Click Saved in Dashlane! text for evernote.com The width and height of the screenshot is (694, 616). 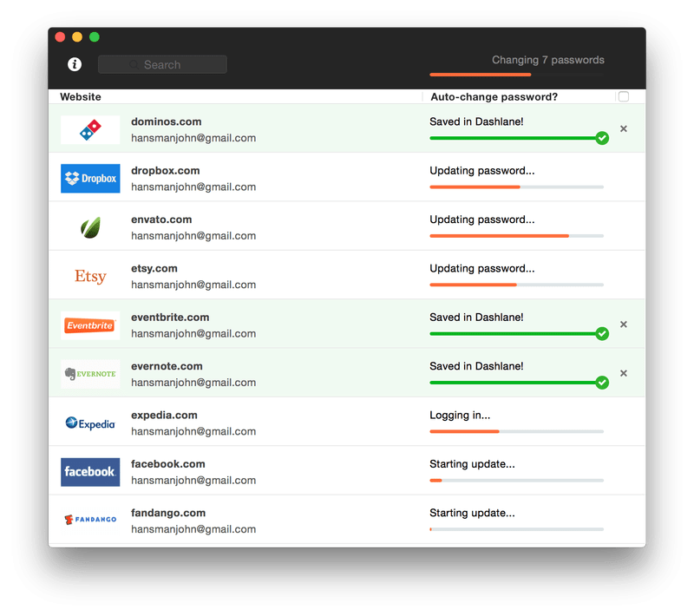tap(476, 366)
